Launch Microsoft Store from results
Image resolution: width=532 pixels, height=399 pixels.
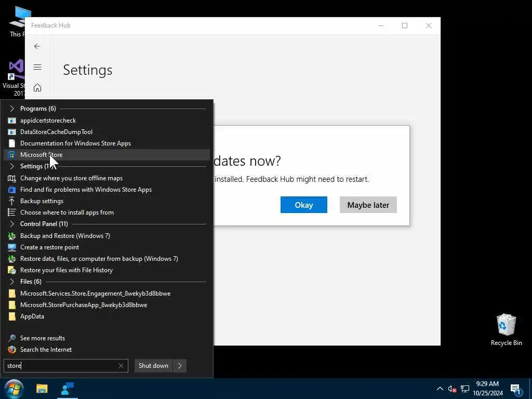click(107, 155)
